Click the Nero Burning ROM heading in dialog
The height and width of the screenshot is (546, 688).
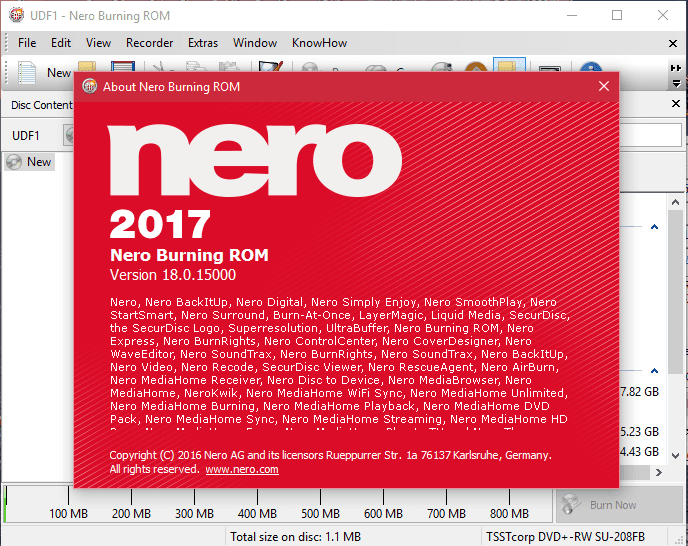coord(189,255)
